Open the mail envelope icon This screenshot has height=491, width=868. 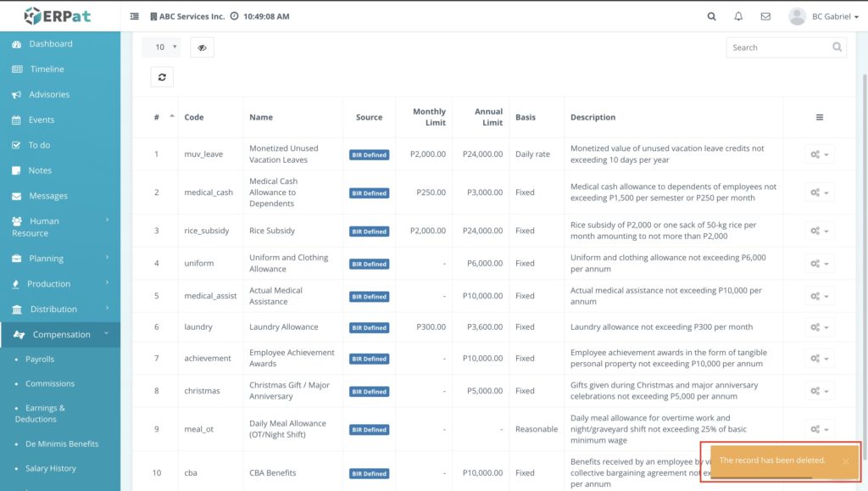765,16
